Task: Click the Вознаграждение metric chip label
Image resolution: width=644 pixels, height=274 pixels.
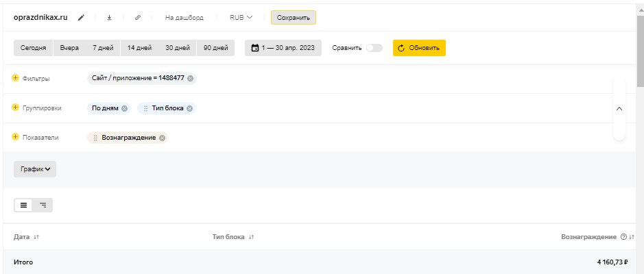Action: pyautogui.click(x=129, y=138)
